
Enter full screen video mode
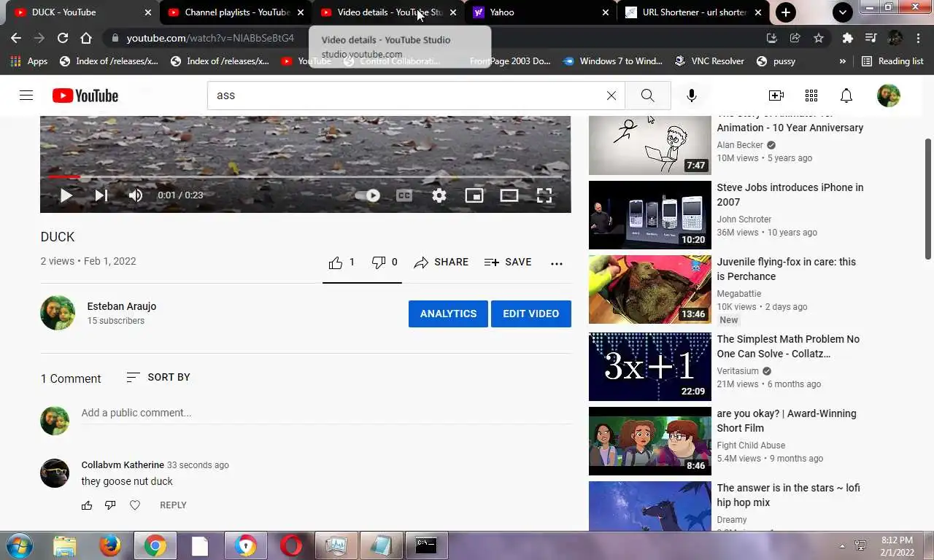[544, 195]
